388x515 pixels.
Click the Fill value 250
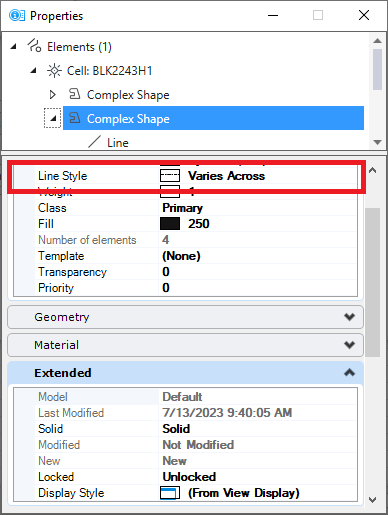click(x=199, y=224)
